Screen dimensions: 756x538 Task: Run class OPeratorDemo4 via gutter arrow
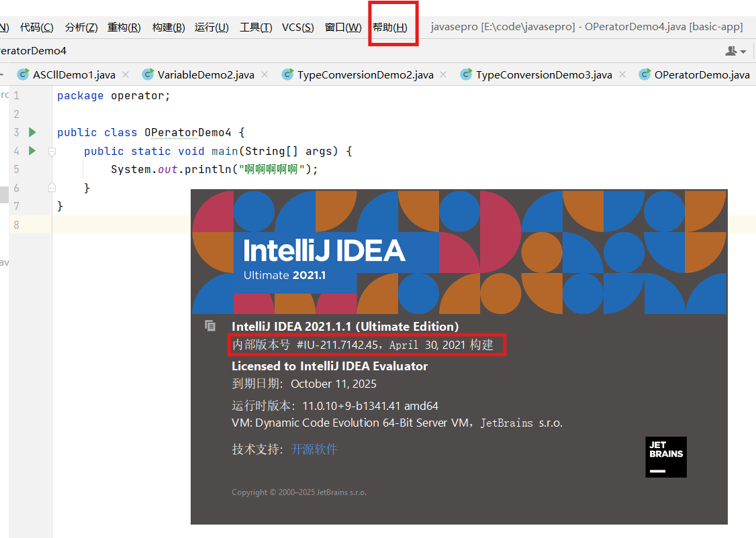tap(32, 132)
